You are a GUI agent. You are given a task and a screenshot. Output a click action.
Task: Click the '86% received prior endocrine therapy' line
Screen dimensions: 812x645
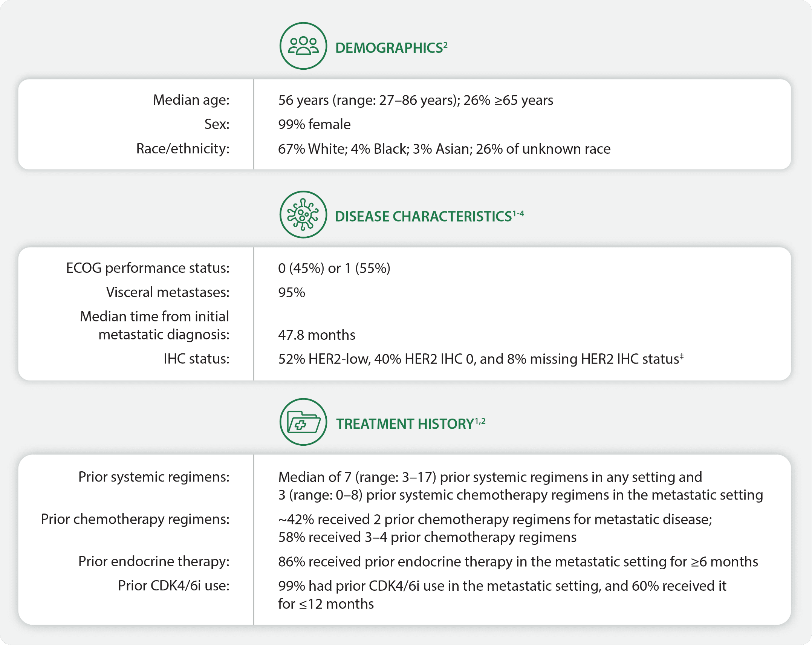click(x=518, y=561)
